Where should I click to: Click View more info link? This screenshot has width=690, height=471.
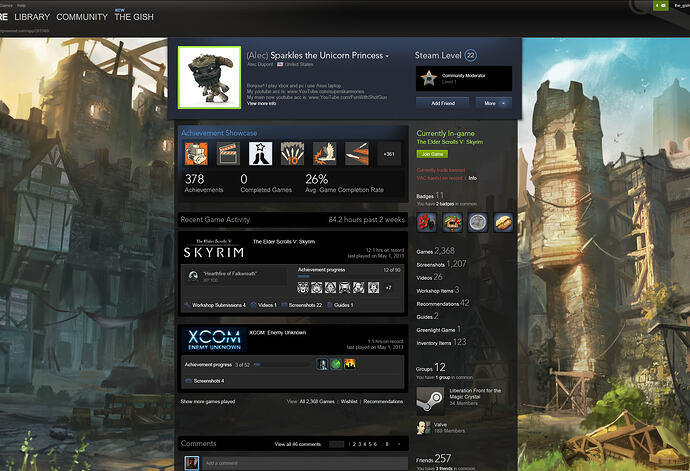261,103
